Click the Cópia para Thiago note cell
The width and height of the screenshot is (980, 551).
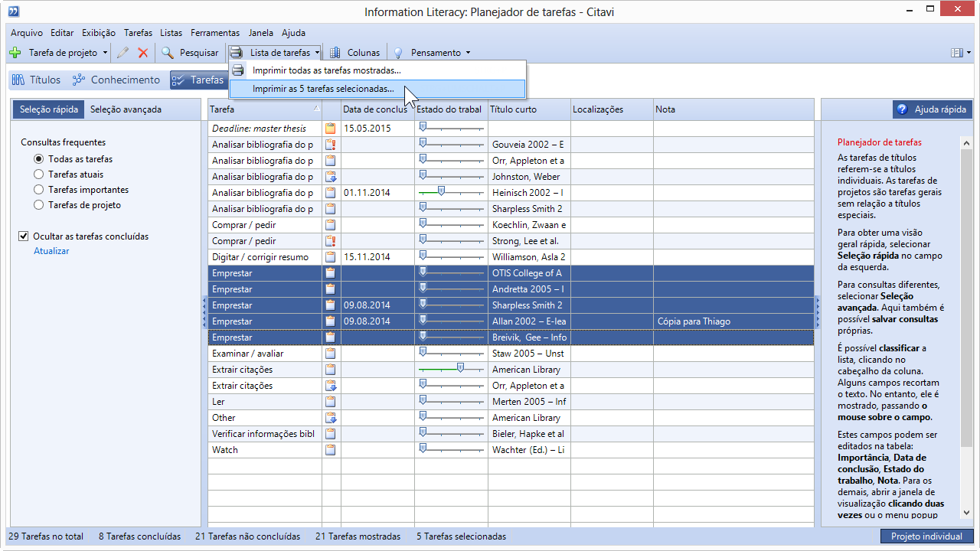click(x=733, y=321)
